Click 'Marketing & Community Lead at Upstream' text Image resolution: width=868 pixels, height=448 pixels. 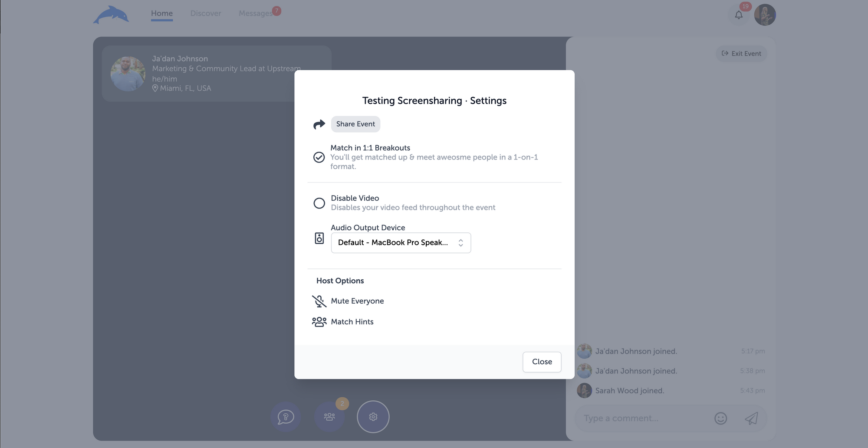click(226, 69)
